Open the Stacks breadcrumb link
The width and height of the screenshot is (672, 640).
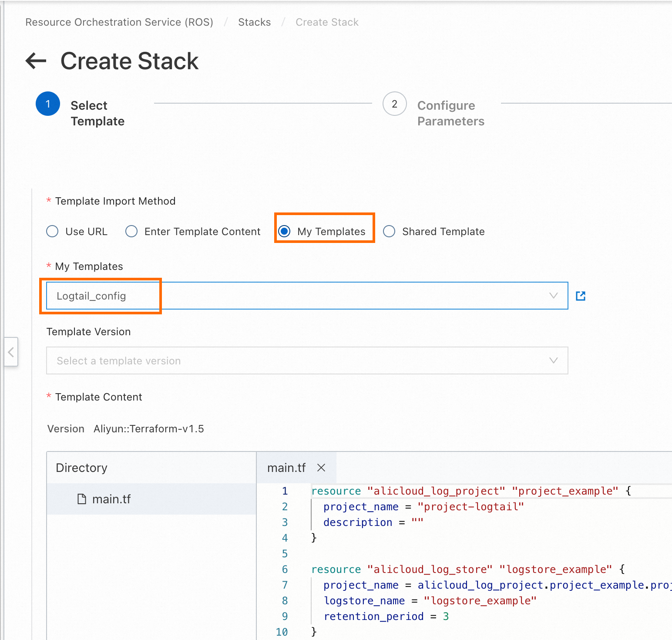tap(255, 22)
